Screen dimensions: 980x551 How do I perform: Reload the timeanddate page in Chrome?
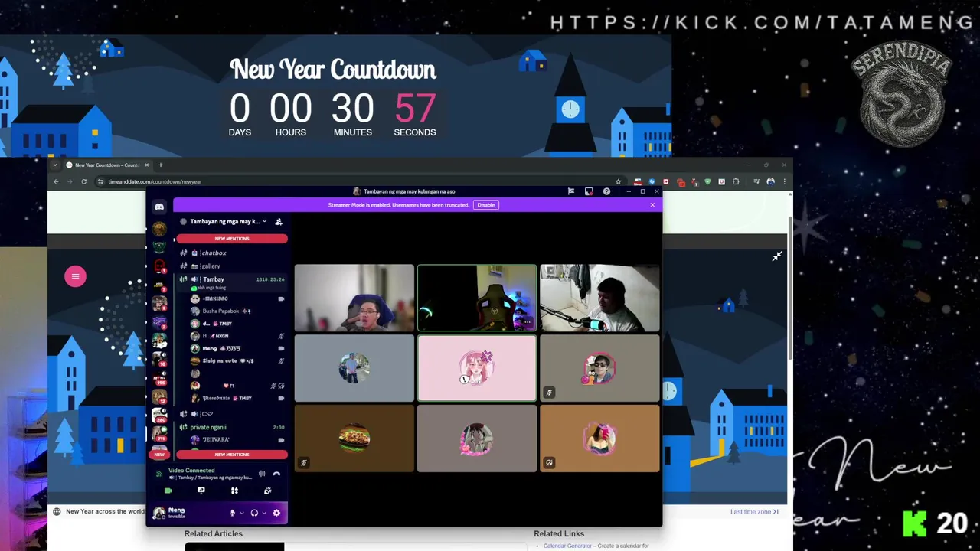[83, 182]
